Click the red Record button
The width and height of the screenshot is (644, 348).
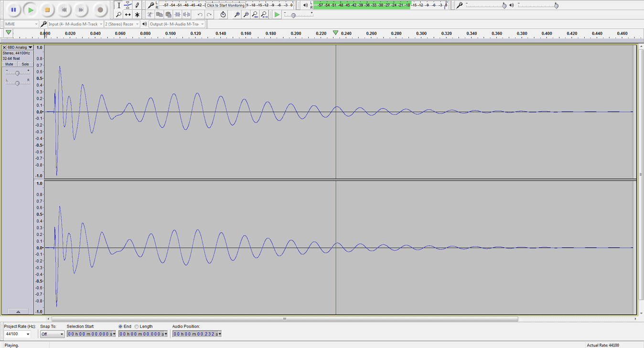click(100, 10)
